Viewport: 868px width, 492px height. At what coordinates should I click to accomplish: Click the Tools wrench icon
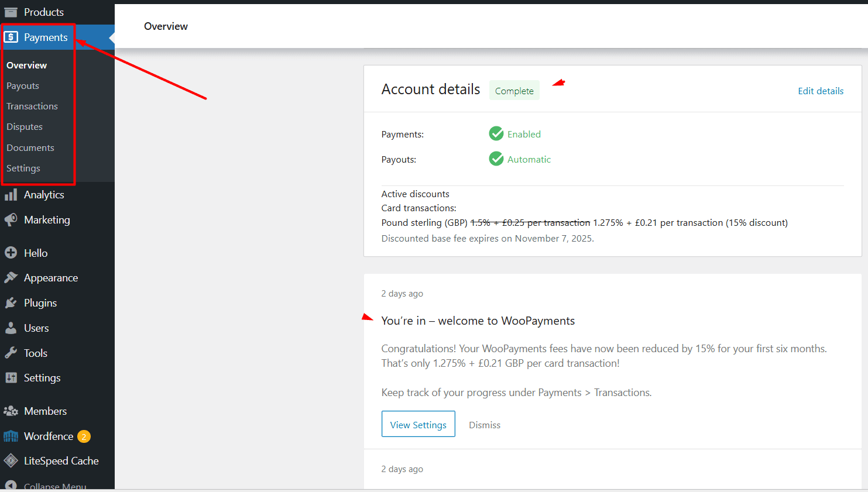click(11, 353)
